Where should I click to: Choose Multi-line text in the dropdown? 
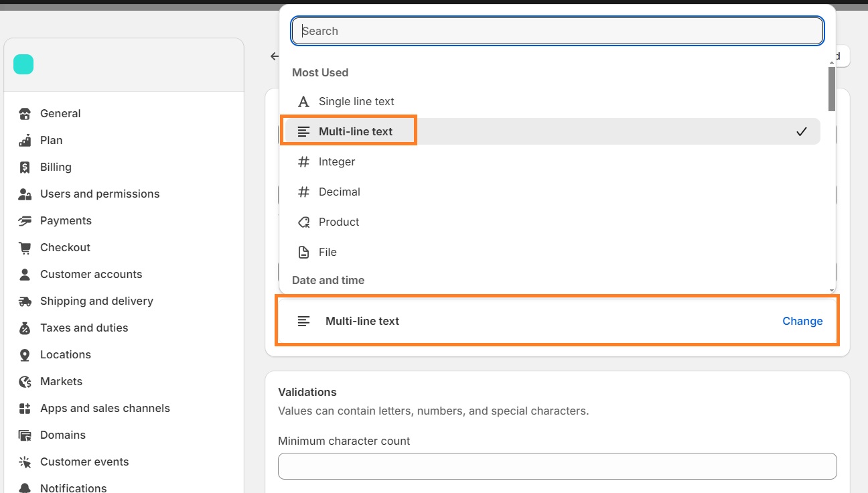[356, 131]
